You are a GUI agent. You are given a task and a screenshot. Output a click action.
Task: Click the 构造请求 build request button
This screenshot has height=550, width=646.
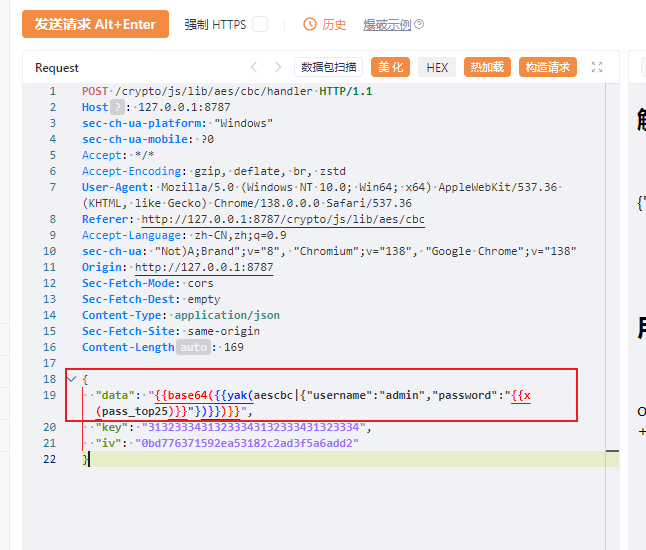(548, 67)
